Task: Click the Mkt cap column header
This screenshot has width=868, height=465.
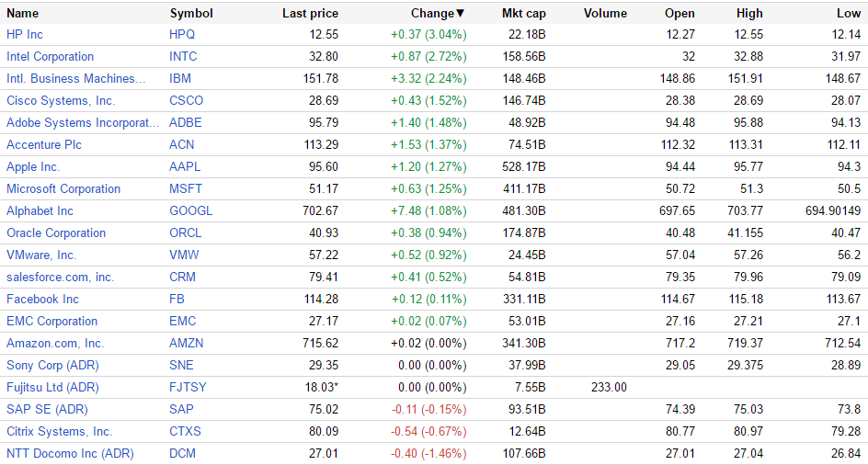Action: click(523, 14)
